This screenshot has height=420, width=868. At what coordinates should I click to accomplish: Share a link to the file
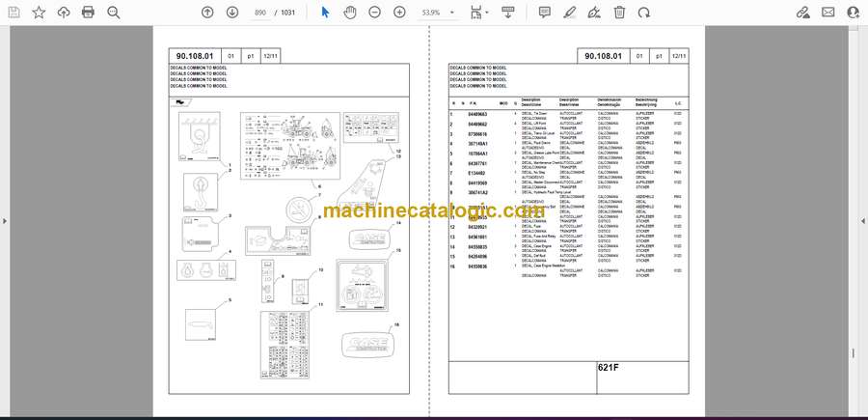803,13
